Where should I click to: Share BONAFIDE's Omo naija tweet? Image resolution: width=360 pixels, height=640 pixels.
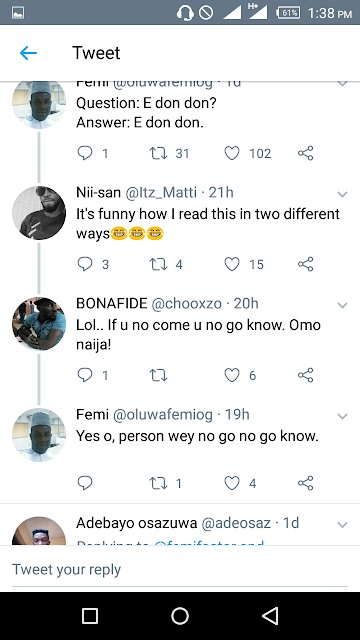pos(305,375)
